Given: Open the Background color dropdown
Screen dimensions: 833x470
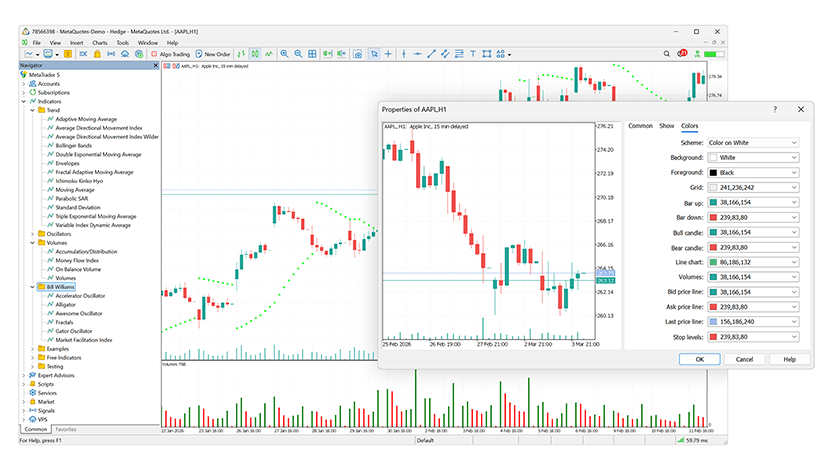Looking at the screenshot, I should pos(753,158).
